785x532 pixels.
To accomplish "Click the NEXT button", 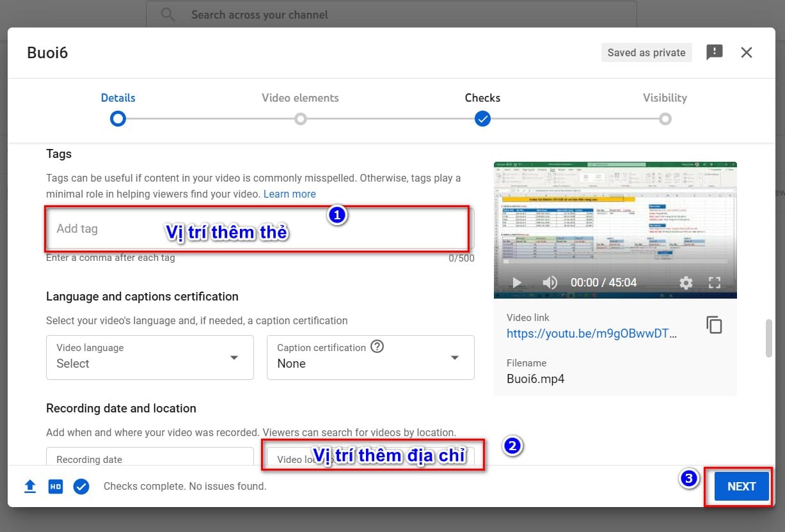I will 741,487.
